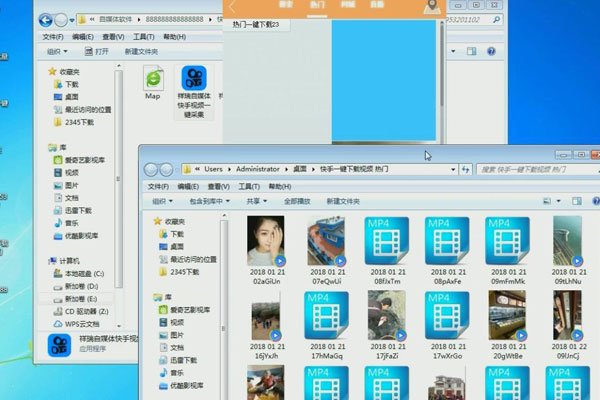600x400 pixels.
Task: Click the location pin icon in the orange header
Action: click(432, 7)
